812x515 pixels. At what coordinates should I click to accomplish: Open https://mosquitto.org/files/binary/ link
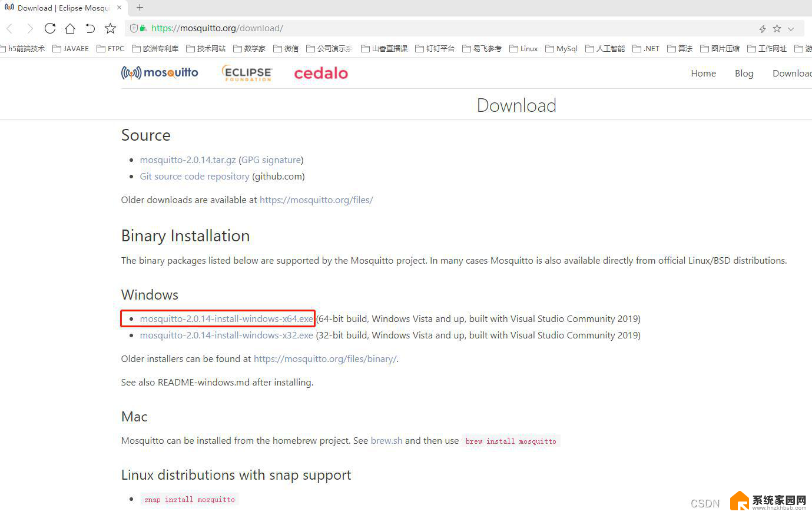coord(325,359)
